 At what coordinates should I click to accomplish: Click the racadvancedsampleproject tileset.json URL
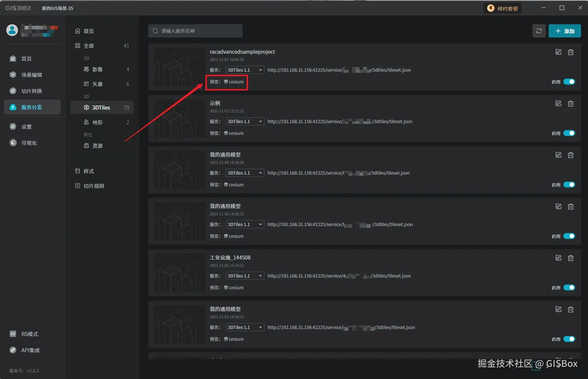(339, 70)
